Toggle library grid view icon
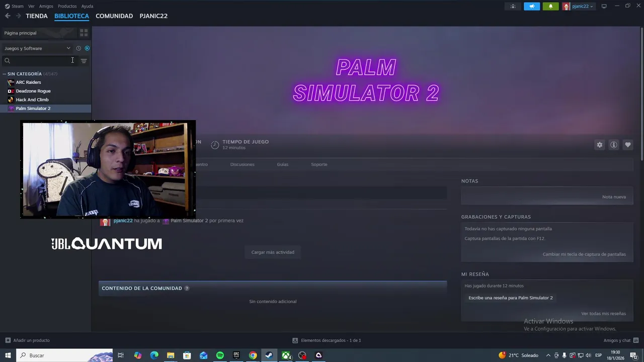 click(x=84, y=33)
